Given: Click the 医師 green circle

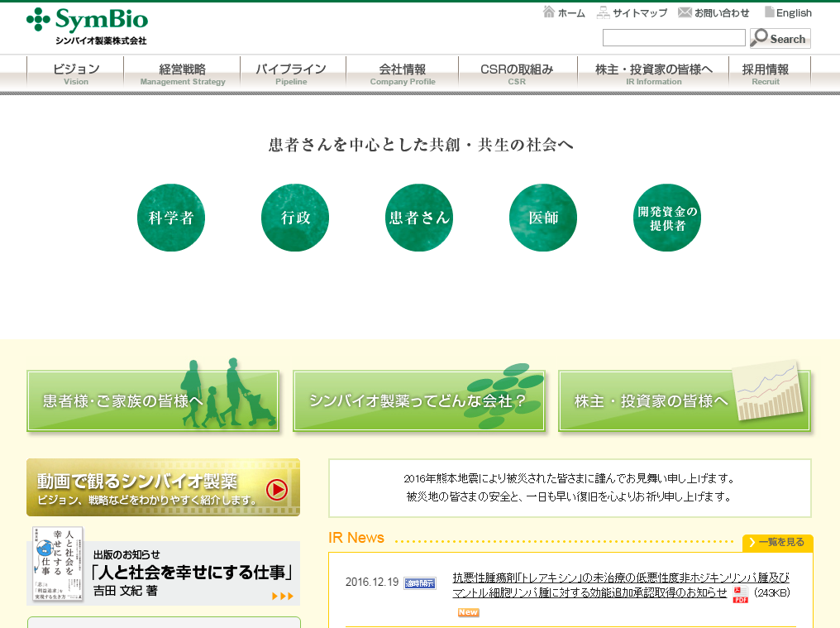Looking at the screenshot, I should click(x=543, y=218).
